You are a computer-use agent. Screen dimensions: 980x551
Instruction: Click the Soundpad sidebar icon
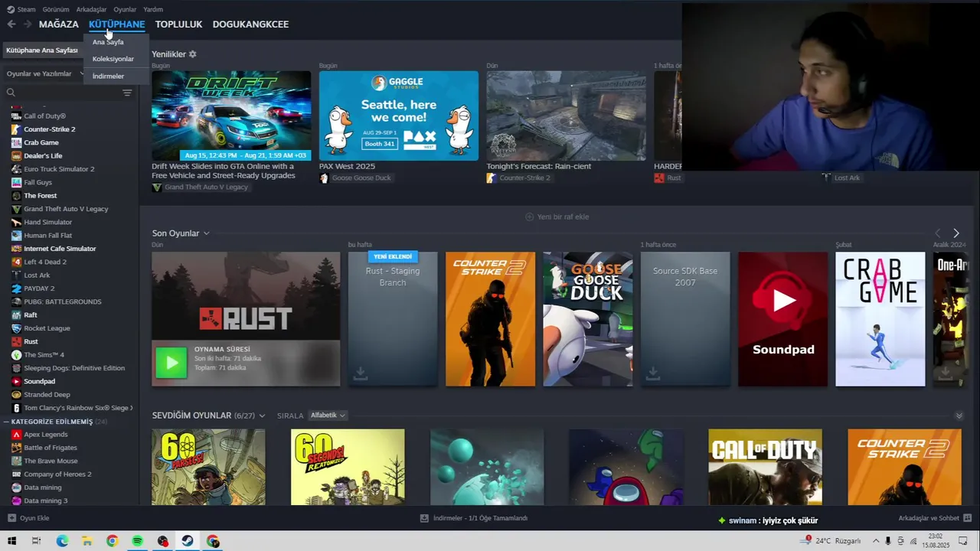click(x=16, y=381)
